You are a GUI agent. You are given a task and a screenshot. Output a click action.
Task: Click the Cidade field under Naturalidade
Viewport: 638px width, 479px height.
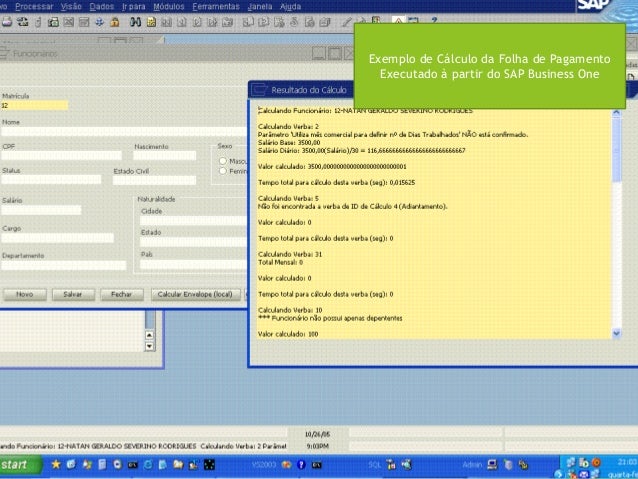click(x=194, y=221)
